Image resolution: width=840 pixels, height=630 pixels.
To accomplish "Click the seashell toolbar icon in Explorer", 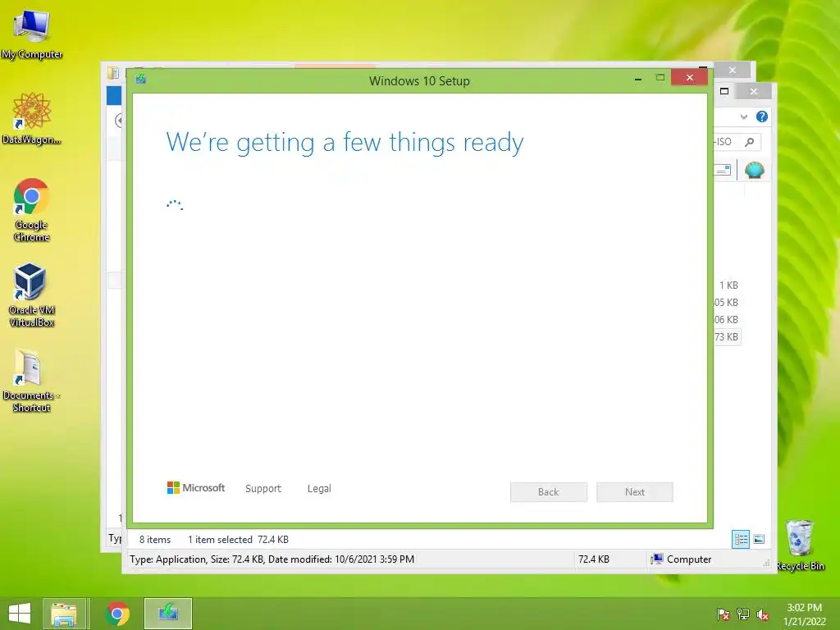I will pos(755,171).
